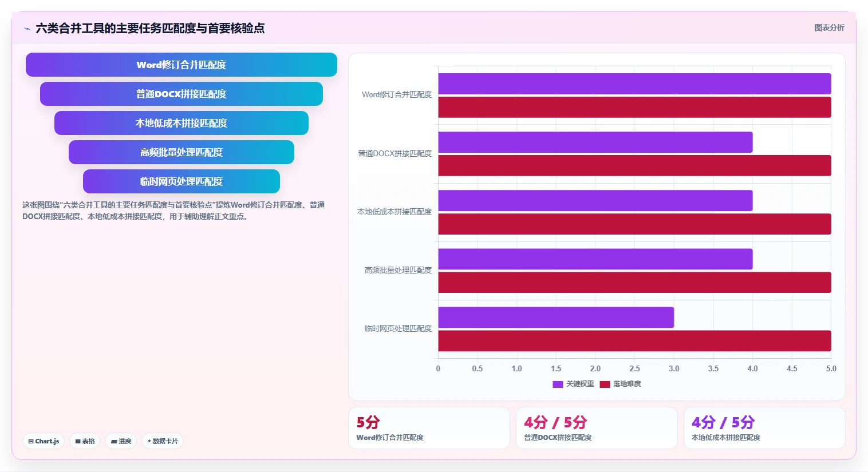
Task: Click the y-axis label 高频批量处理匹配度
Action: tap(398, 270)
